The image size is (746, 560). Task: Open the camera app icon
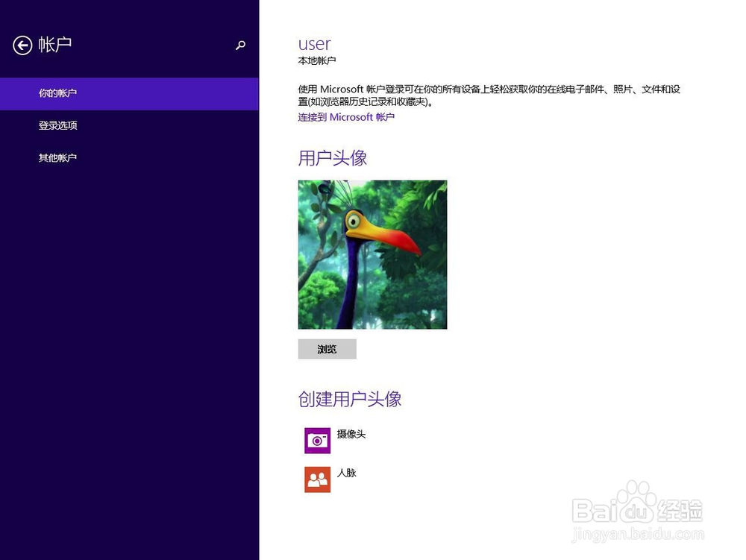[317, 441]
